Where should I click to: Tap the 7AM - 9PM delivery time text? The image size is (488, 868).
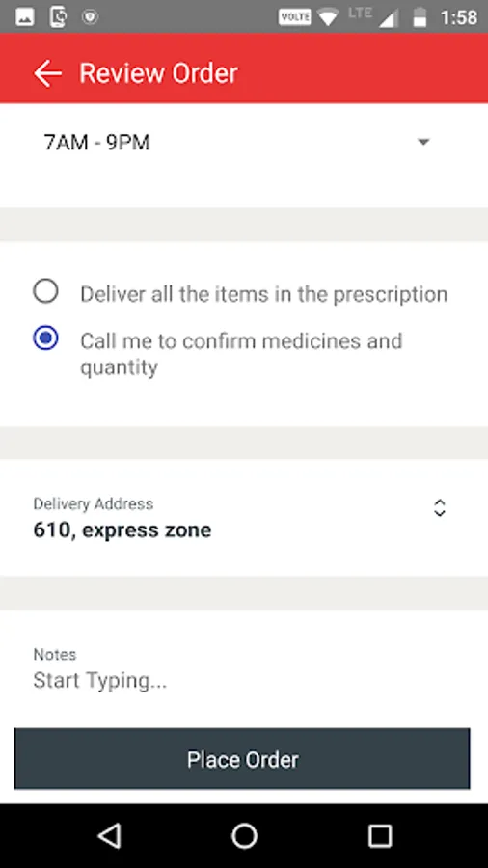(x=96, y=143)
